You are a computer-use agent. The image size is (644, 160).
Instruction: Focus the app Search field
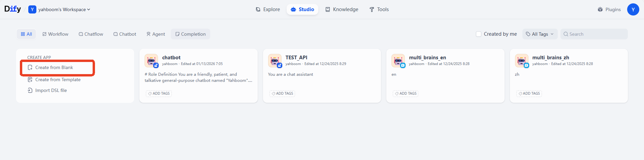pos(594,34)
